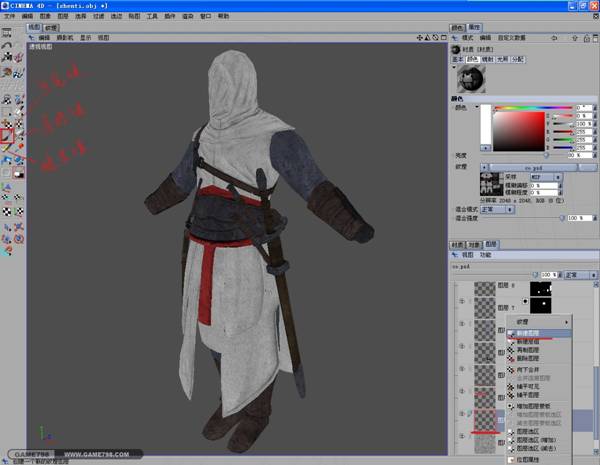Click the viewport navigation icon at top-right of view
The height and width of the screenshot is (465, 600).
point(421,37)
